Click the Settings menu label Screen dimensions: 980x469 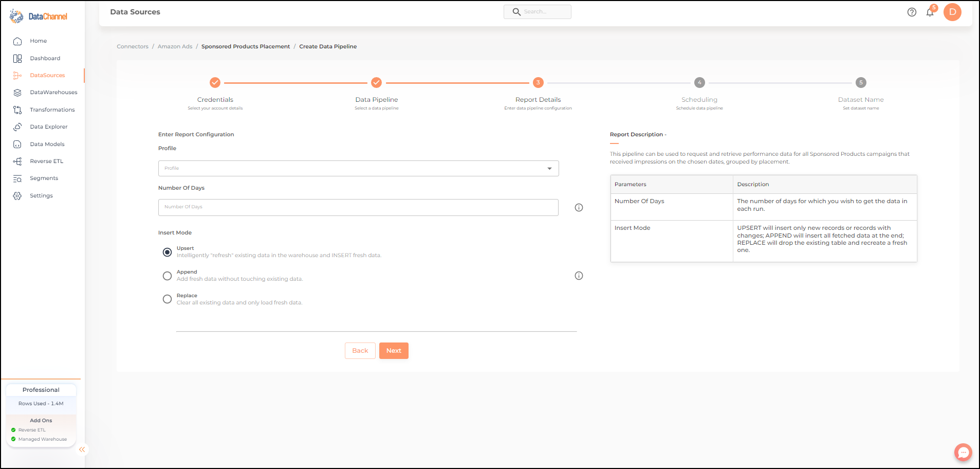coord(41,196)
